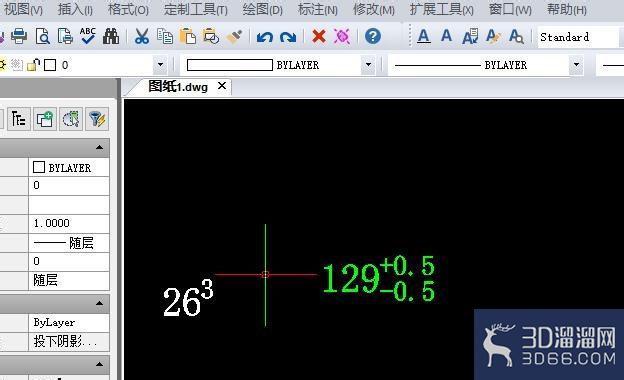Click the Print icon in toolbar
624x380 pixels.
[18, 37]
